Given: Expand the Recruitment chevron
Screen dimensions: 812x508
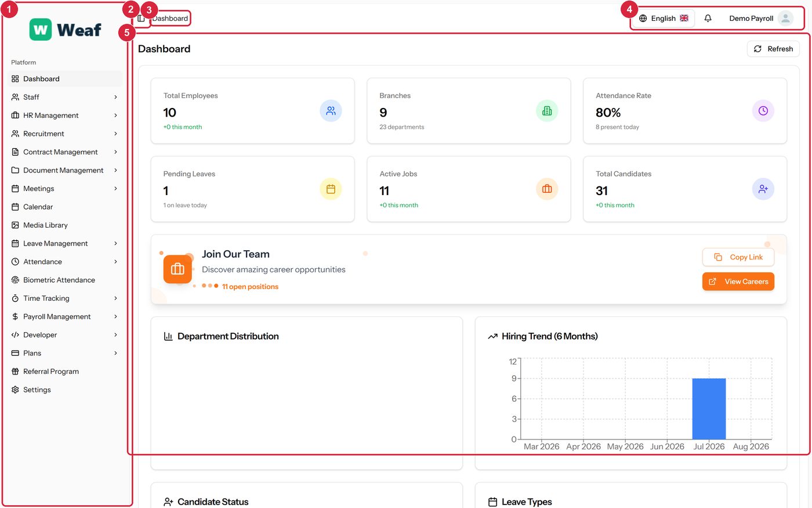Looking at the screenshot, I should click(115, 134).
